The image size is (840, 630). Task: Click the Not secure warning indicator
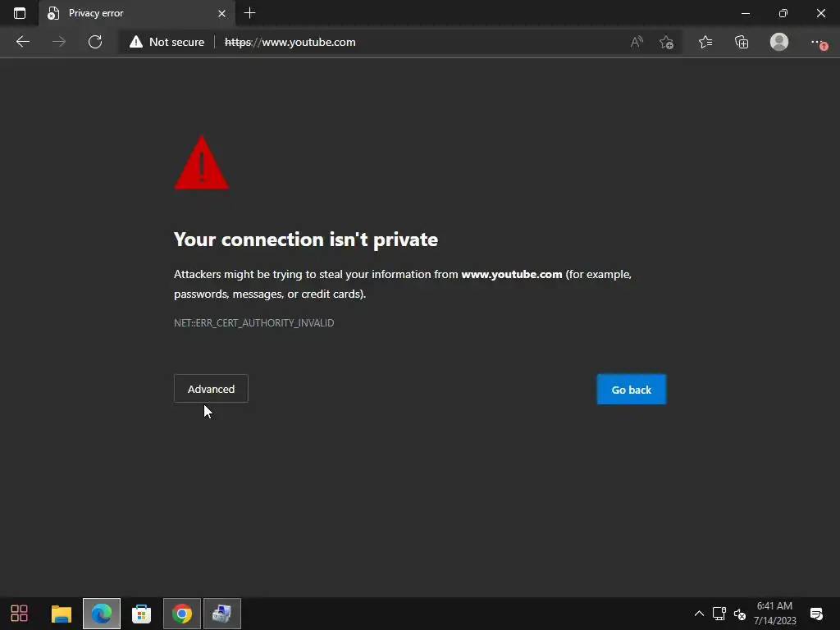[x=167, y=42]
